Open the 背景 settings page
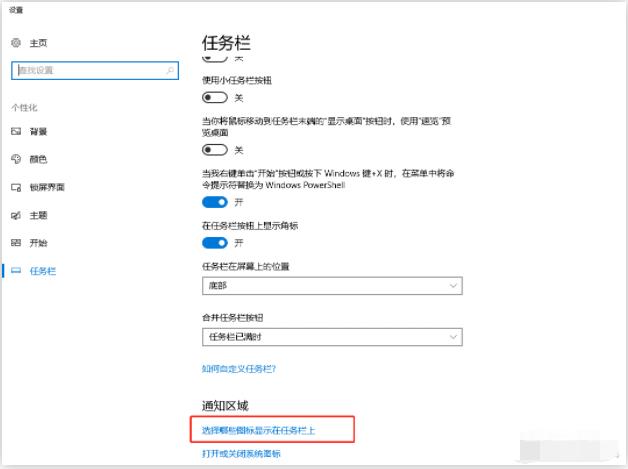 coord(38,131)
